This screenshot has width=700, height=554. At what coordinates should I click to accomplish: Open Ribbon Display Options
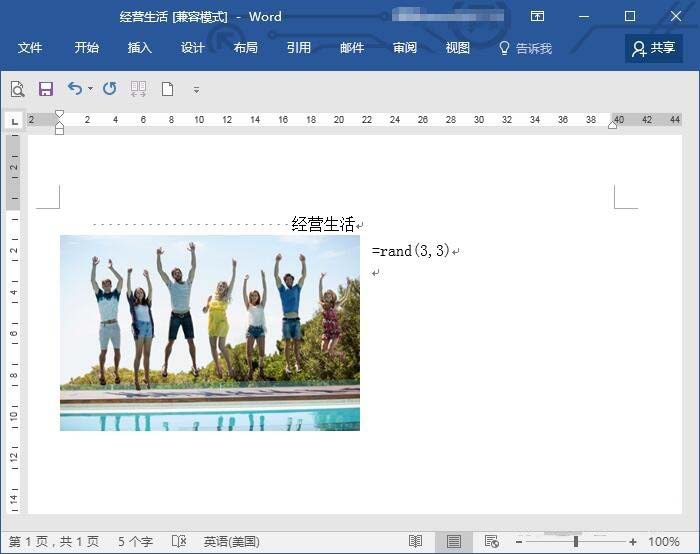coord(537,16)
